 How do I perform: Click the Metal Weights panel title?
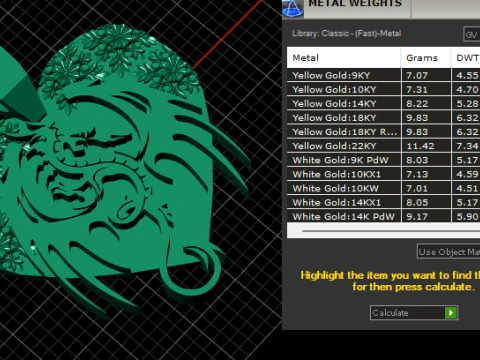(355, 3)
